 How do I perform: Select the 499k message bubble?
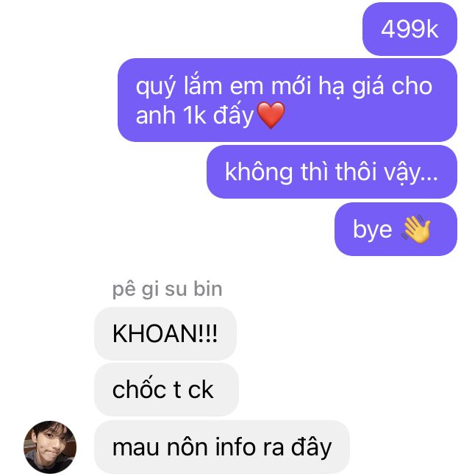pyautogui.click(x=410, y=29)
